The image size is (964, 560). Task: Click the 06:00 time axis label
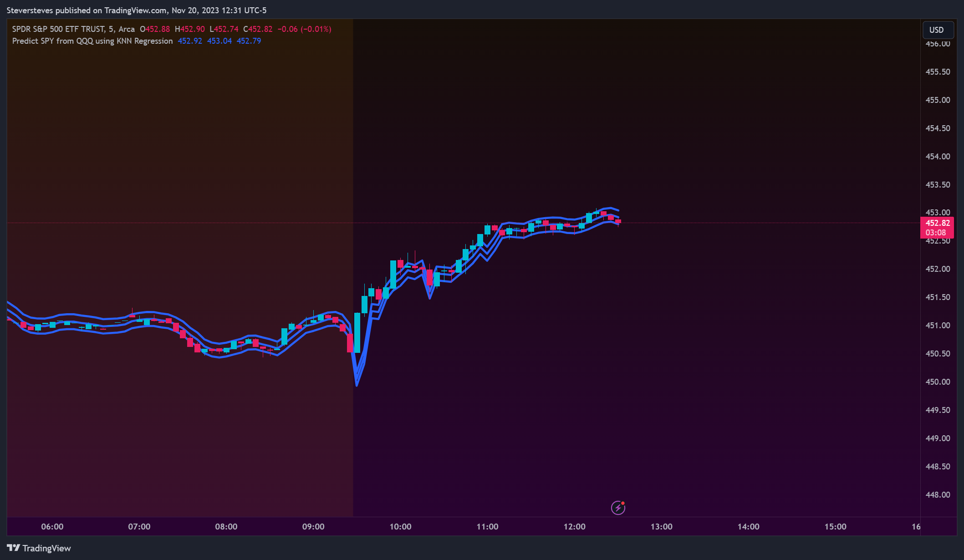pos(52,527)
